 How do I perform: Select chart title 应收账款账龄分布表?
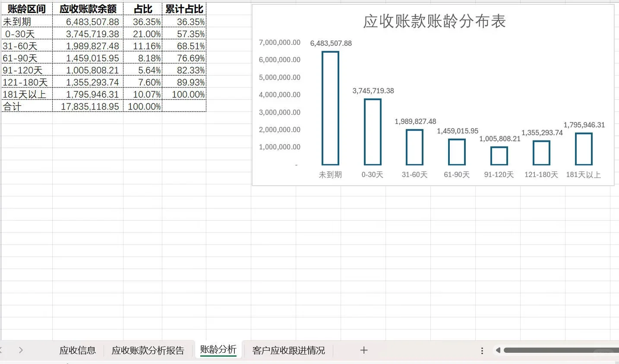coord(434,21)
